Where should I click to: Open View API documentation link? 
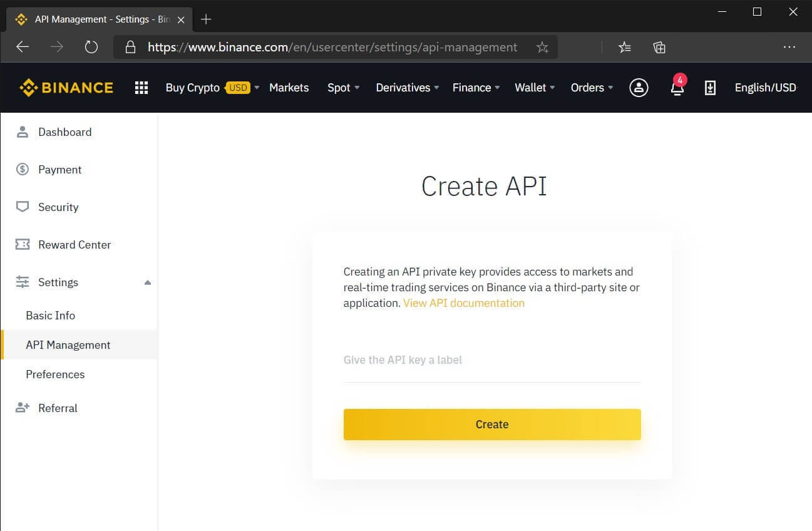point(464,303)
